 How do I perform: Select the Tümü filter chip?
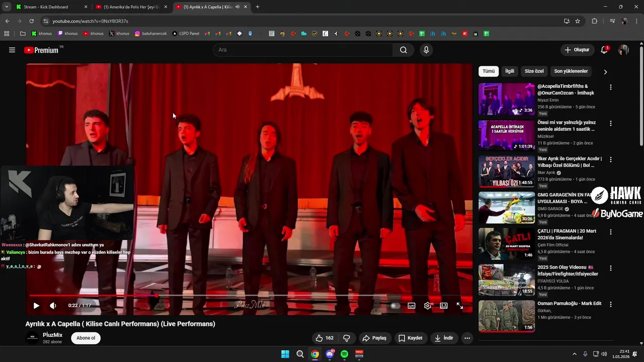tap(489, 71)
